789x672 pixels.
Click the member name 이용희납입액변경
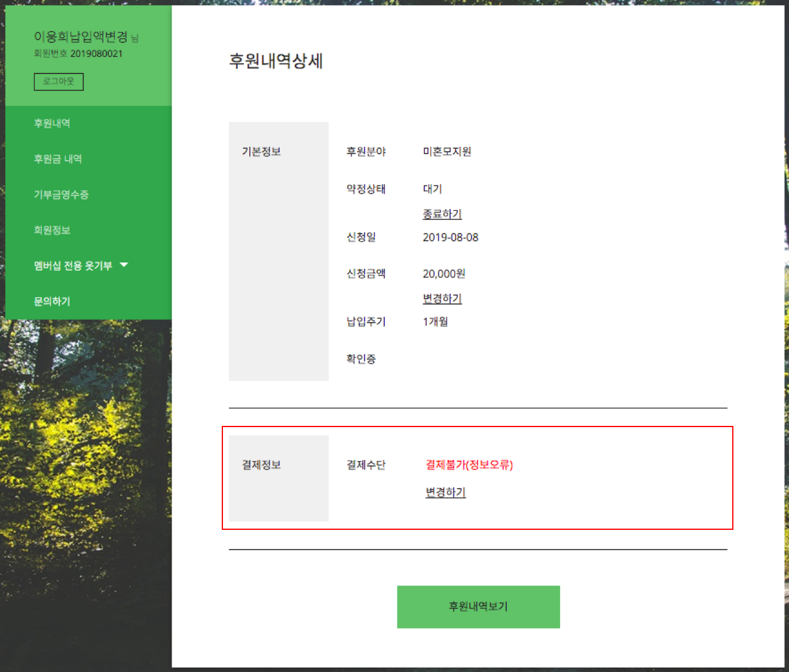click(81, 37)
